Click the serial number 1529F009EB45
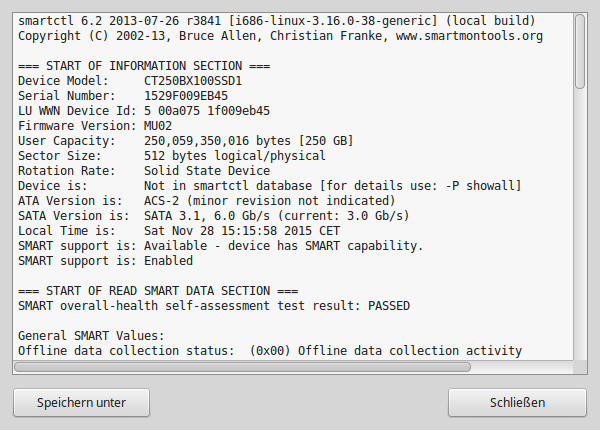 click(x=186, y=96)
